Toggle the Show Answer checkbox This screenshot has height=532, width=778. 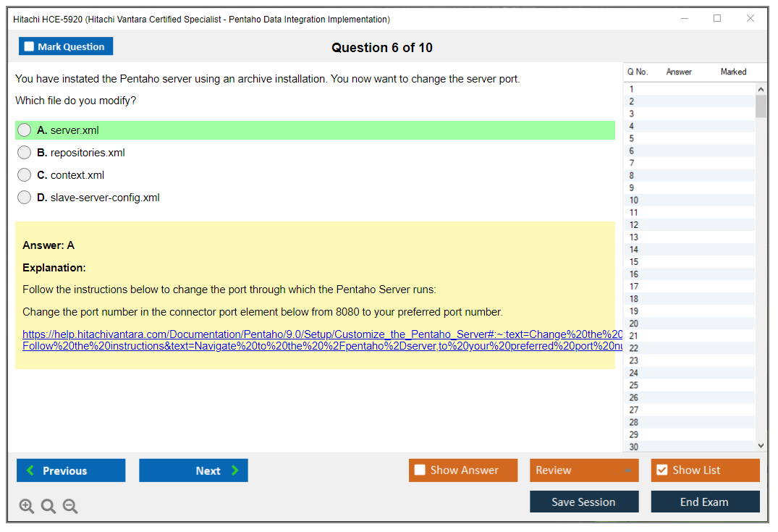[420, 470]
